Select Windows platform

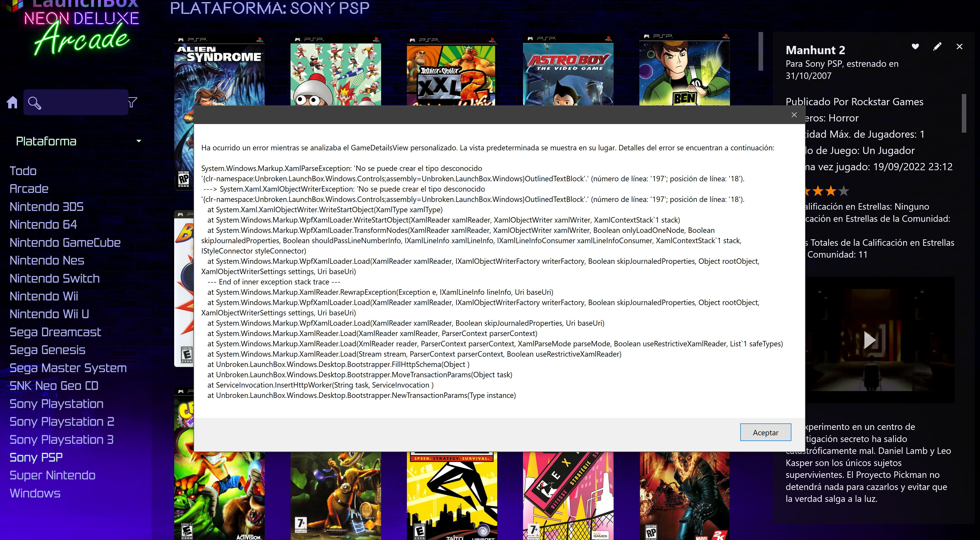point(35,493)
